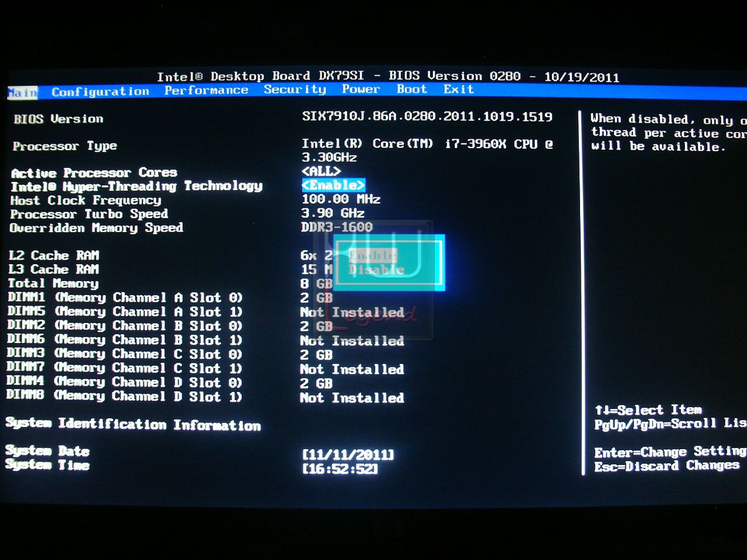Viewport: 747px width, 560px height.
Task: Click the Select Item arrow-keys hint
Action: [648, 410]
